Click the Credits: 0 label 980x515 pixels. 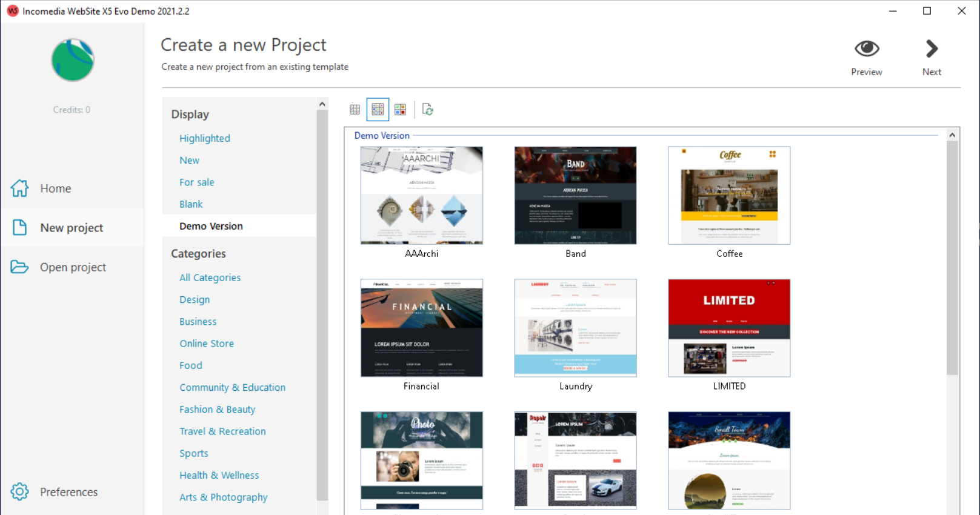(x=72, y=110)
